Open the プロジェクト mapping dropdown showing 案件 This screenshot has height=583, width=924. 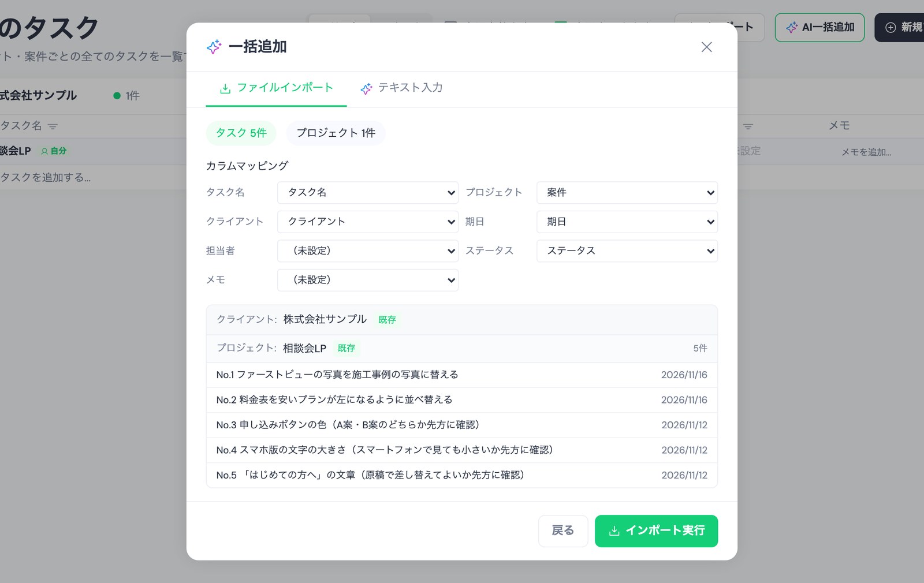click(x=627, y=193)
